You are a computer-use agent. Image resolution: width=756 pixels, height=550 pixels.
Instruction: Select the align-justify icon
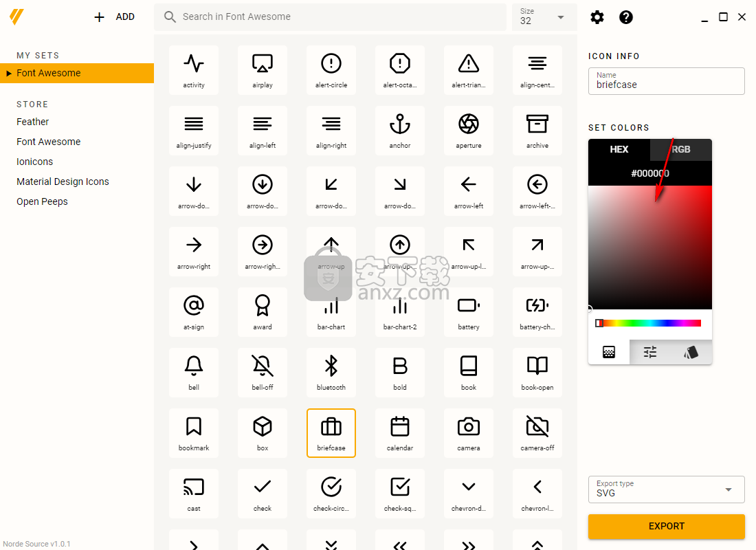(x=194, y=130)
